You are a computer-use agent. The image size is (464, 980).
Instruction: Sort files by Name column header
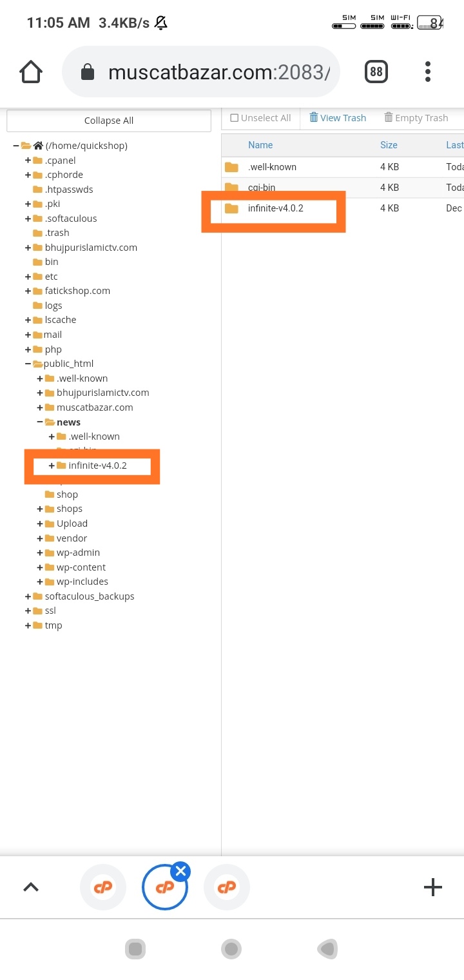260,145
